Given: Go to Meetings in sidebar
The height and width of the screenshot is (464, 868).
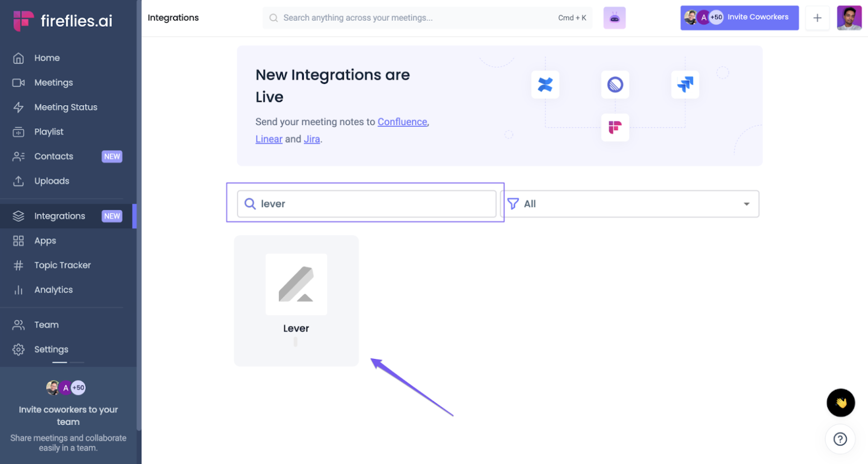Looking at the screenshot, I should click(x=67, y=82).
